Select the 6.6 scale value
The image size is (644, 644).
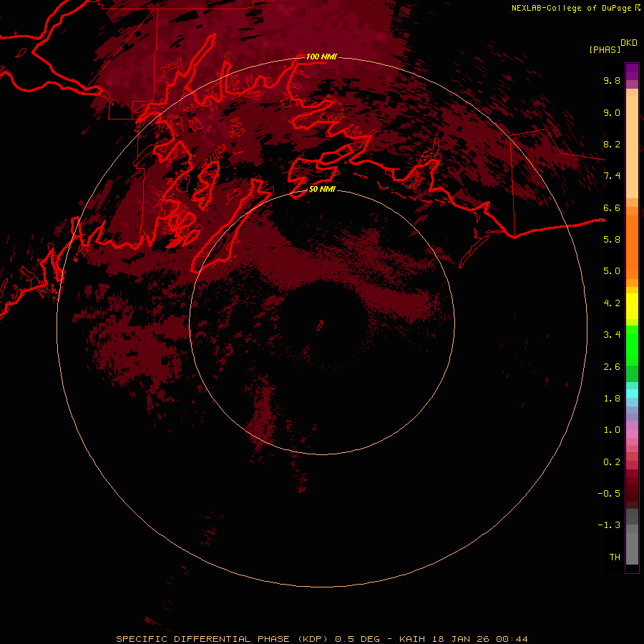point(612,208)
